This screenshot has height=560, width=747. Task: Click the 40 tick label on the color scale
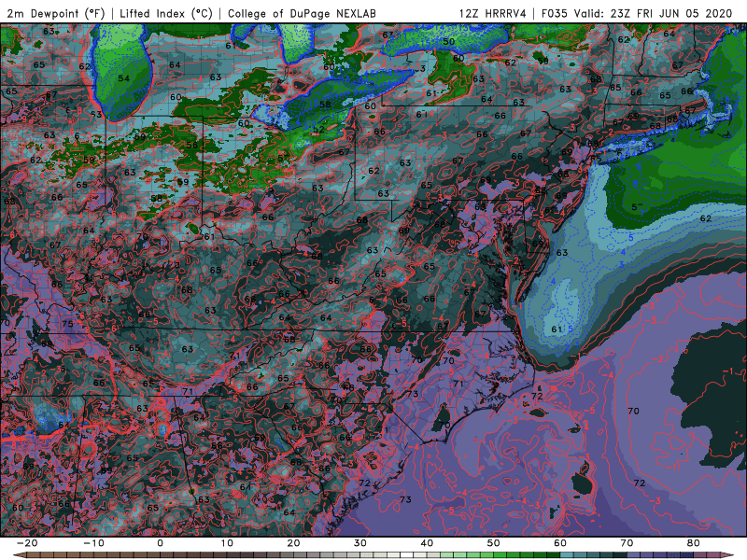[427, 543]
